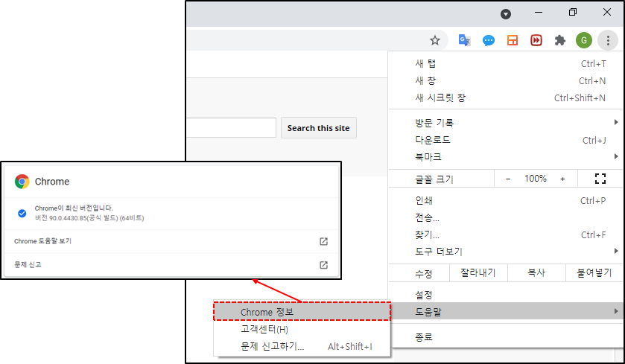Screen dimensions: 625x364
Task: Expand the 방문 기록 submenu
Action: click(505, 123)
